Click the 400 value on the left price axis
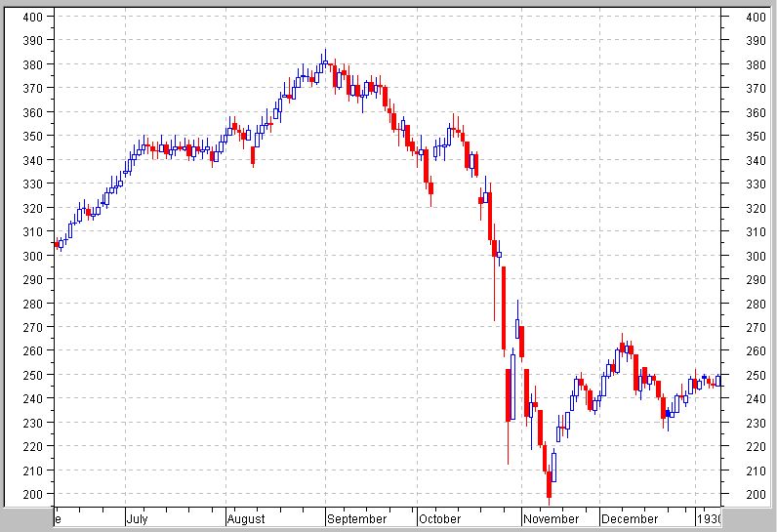The width and height of the screenshot is (777, 532). pyautogui.click(x=33, y=17)
